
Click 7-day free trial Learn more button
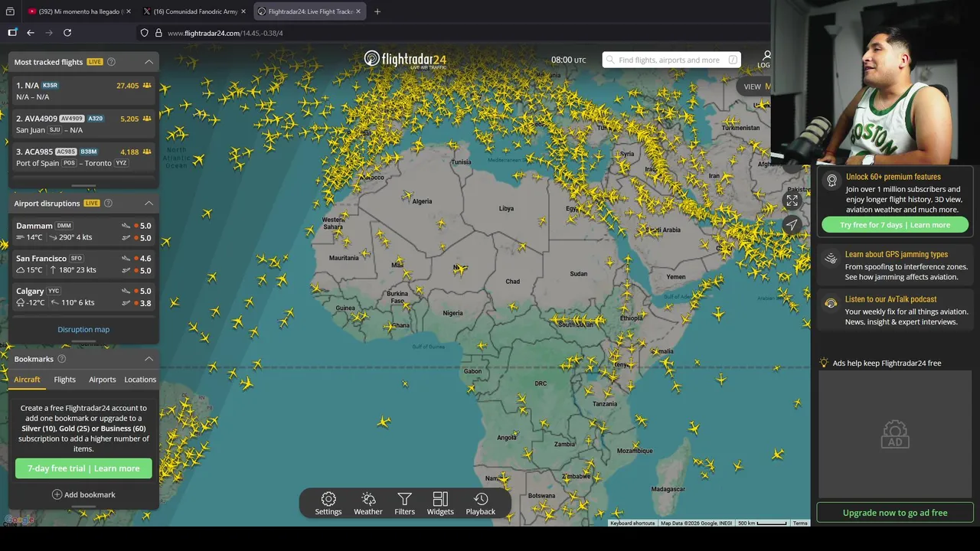[83, 468]
